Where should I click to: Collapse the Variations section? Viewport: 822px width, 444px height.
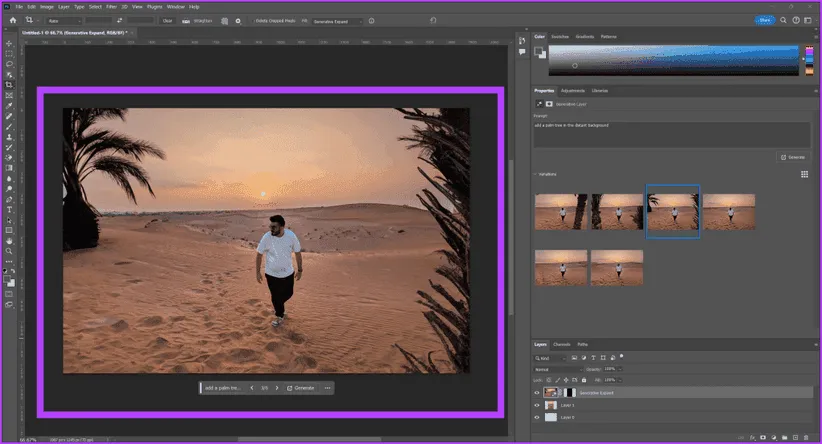535,174
